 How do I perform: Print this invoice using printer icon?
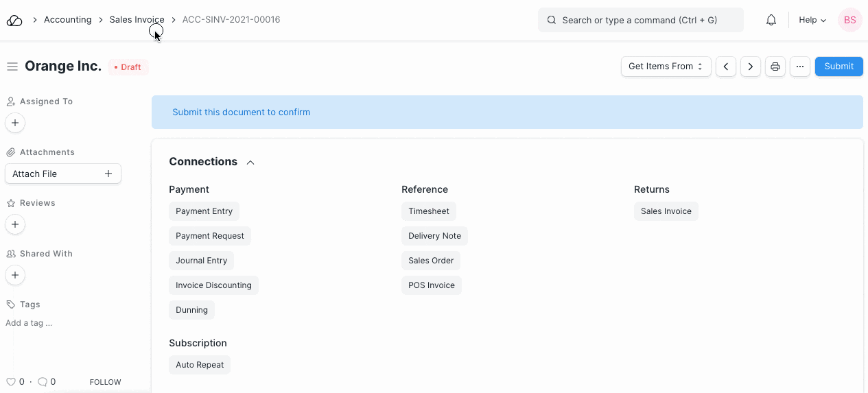point(775,67)
